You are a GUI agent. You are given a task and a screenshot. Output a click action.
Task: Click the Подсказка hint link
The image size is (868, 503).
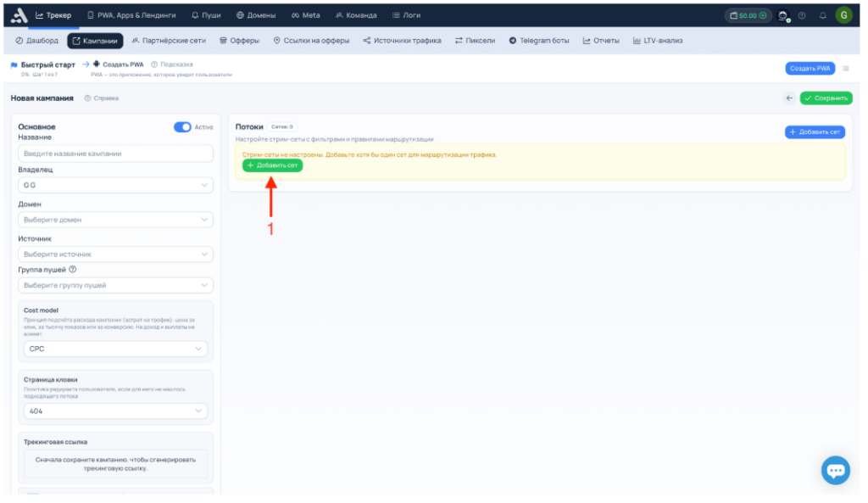[x=171, y=64]
